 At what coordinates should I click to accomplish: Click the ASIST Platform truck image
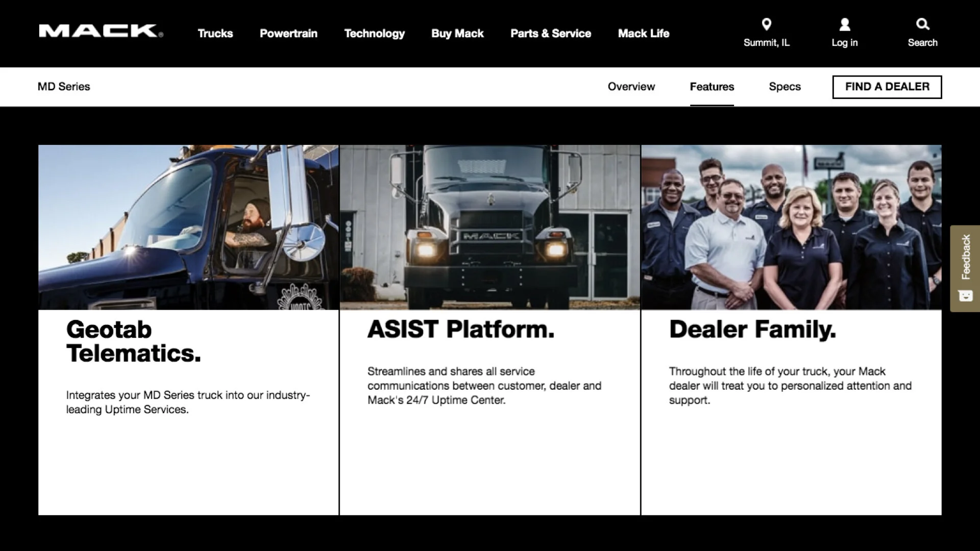489,227
